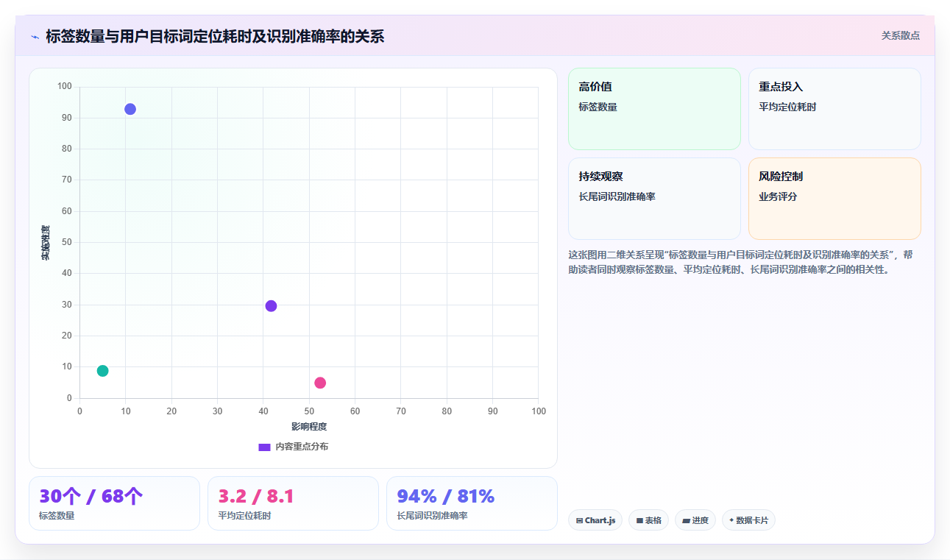Click the 平均定位耗时 caption under 3.2 / 8.1
The width and height of the screenshot is (950, 560).
tap(244, 516)
